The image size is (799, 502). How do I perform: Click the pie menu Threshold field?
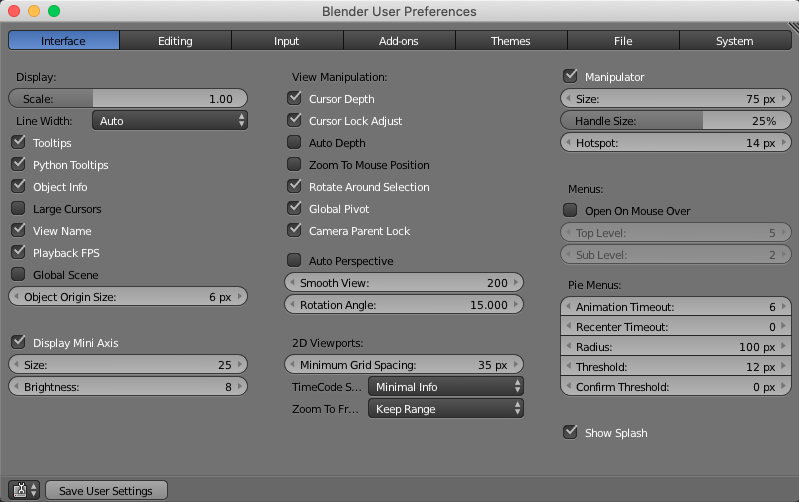point(676,366)
